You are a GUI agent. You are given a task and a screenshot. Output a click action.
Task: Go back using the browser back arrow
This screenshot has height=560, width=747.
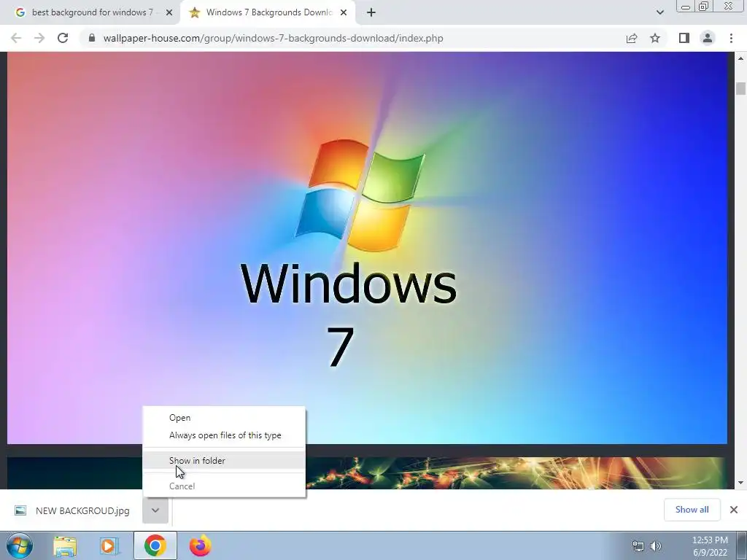point(16,38)
